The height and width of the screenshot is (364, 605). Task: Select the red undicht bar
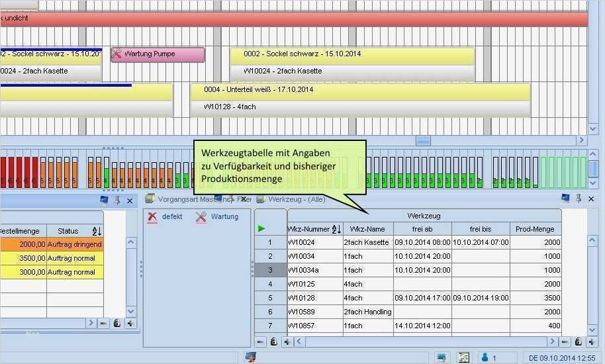tap(294, 19)
